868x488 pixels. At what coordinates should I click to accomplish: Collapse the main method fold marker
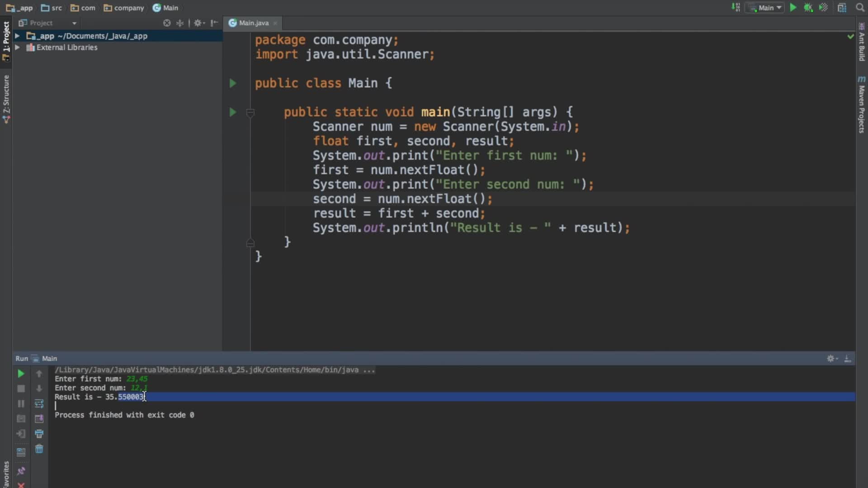250,113
